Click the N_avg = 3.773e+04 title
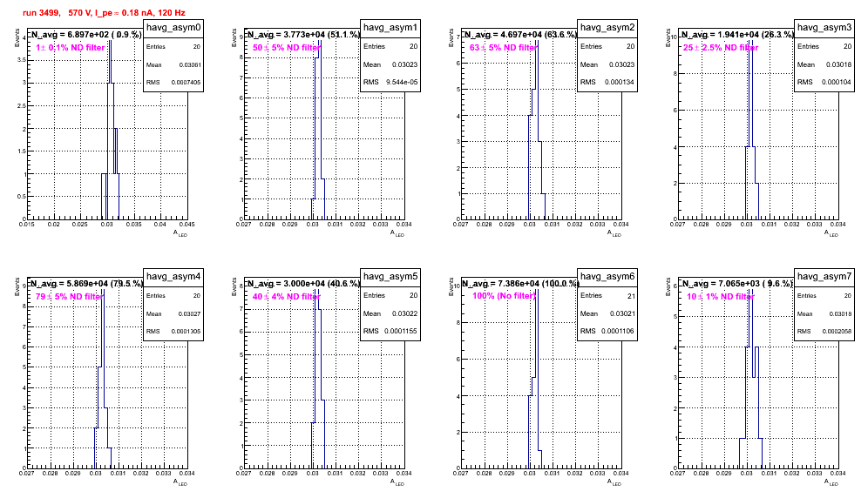This screenshot has width=868, height=498. pos(303,35)
